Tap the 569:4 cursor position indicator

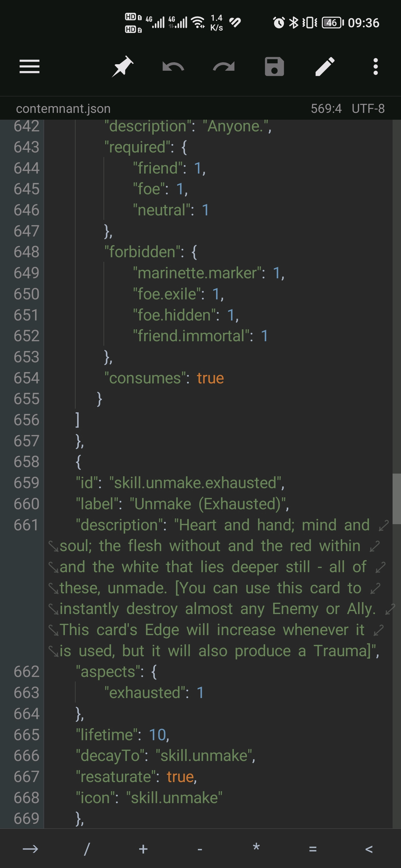[x=326, y=108]
